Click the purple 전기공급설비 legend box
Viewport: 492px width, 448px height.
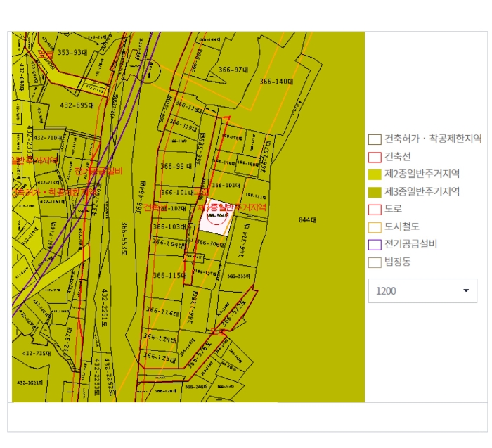tap(375, 245)
